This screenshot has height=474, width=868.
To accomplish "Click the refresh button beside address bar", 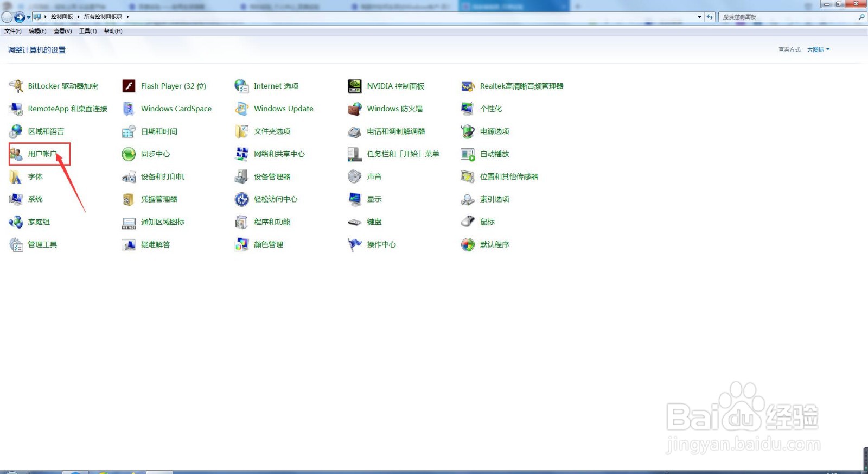I will [x=710, y=17].
